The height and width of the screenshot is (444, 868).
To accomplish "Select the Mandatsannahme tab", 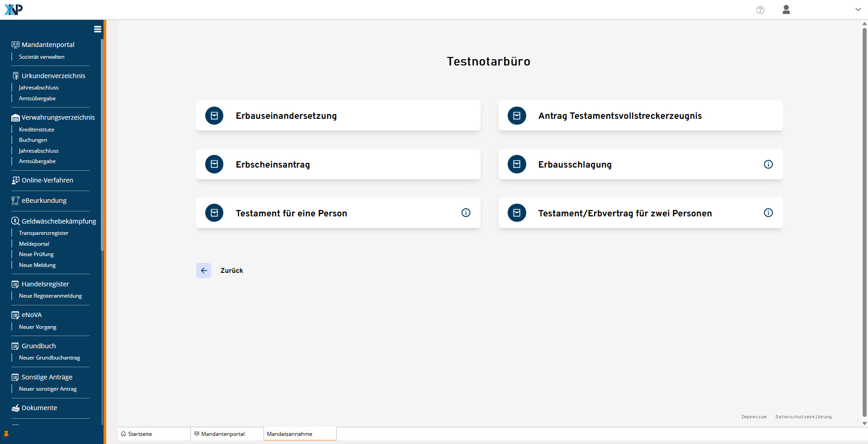I will click(289, 434).
